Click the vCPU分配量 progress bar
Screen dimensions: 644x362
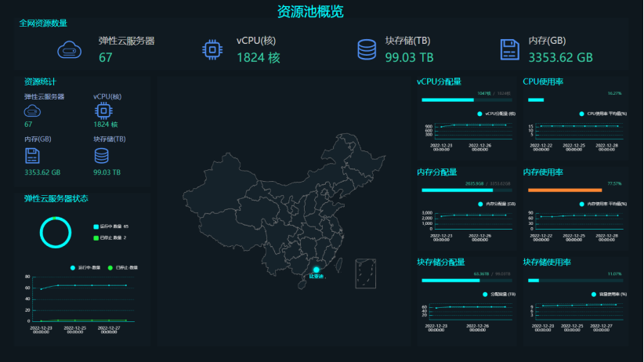tap(467, 100)
